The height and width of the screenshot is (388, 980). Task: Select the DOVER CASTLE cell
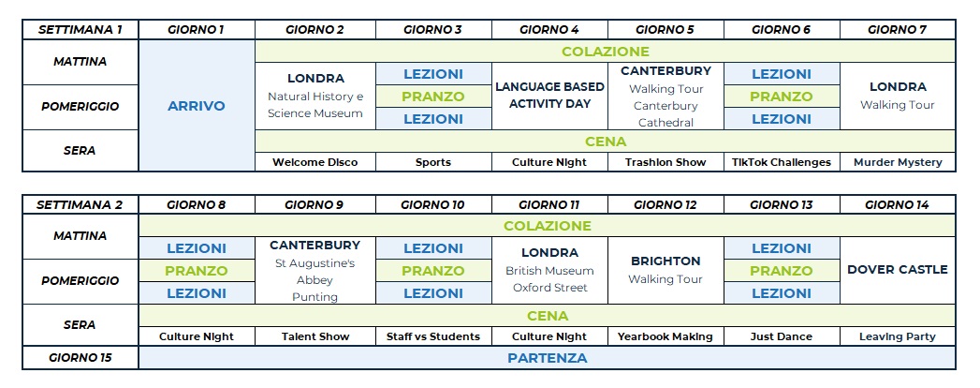coord(898,270)
